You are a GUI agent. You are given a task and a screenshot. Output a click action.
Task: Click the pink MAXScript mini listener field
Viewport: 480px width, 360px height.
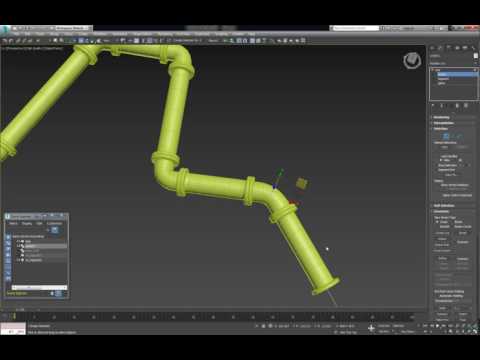pyautogui.click(x=13, y=326)
